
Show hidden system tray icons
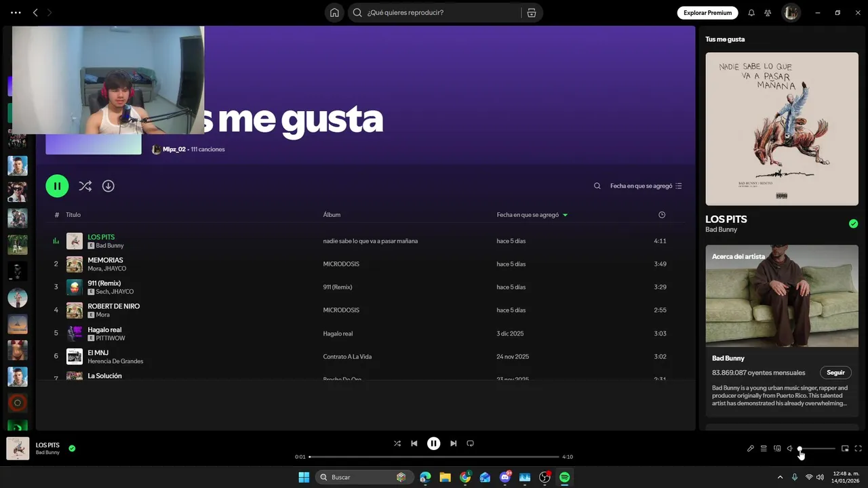780,477
